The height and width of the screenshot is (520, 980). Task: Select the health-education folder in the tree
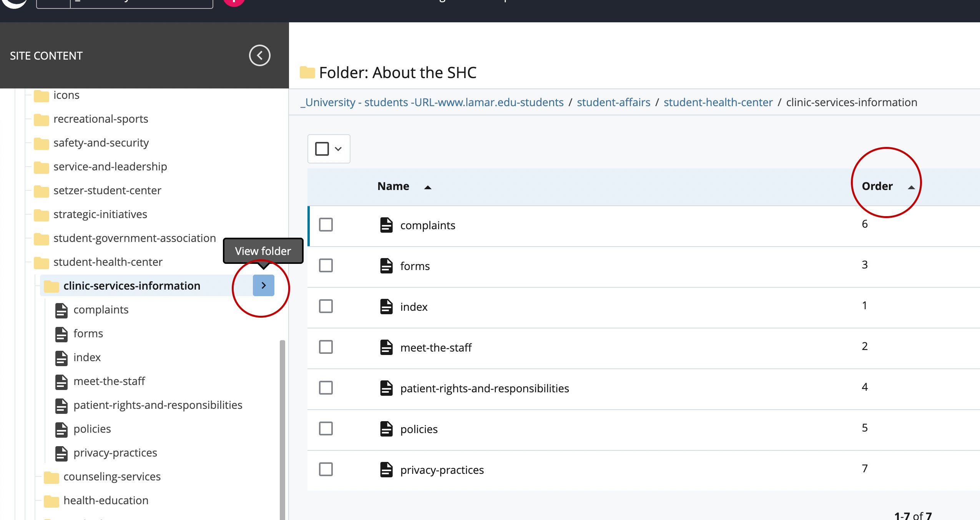coord(106,500)
